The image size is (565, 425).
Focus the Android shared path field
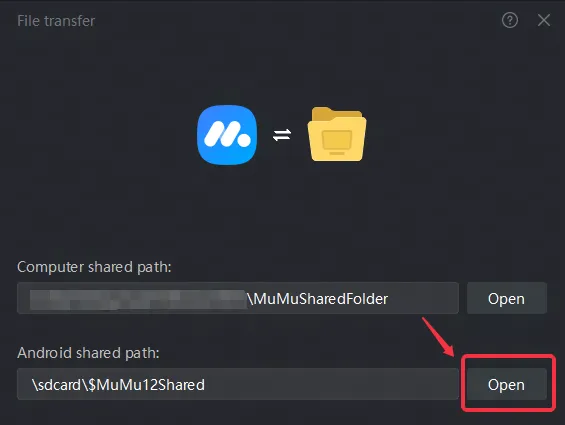tap(238, 384)
